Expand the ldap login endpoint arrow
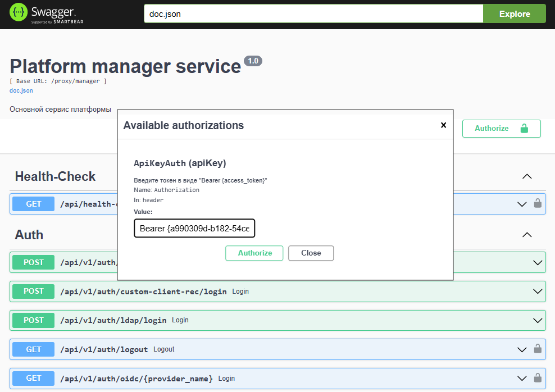 (538, 320)
